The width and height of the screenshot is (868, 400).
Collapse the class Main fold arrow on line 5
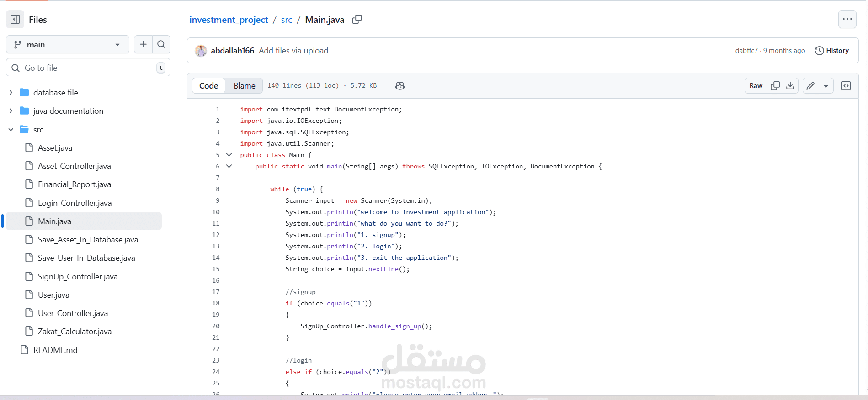pyautogui.click(x=229, y=155)
